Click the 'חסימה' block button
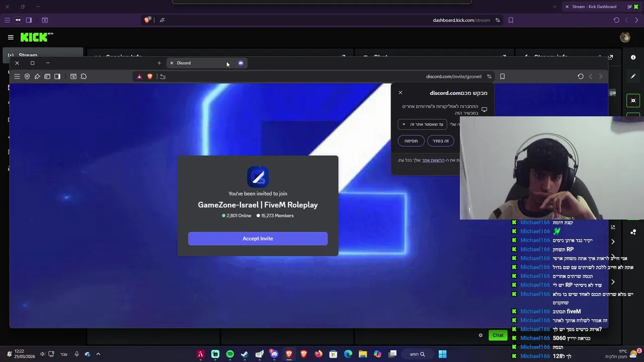 click(411, 141)
